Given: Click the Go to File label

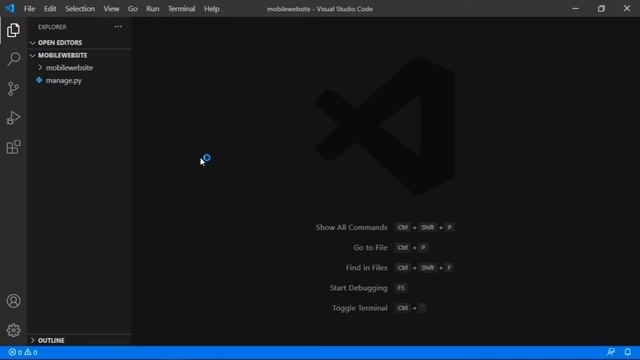Looking at the screenshot, I should [370, 247].
